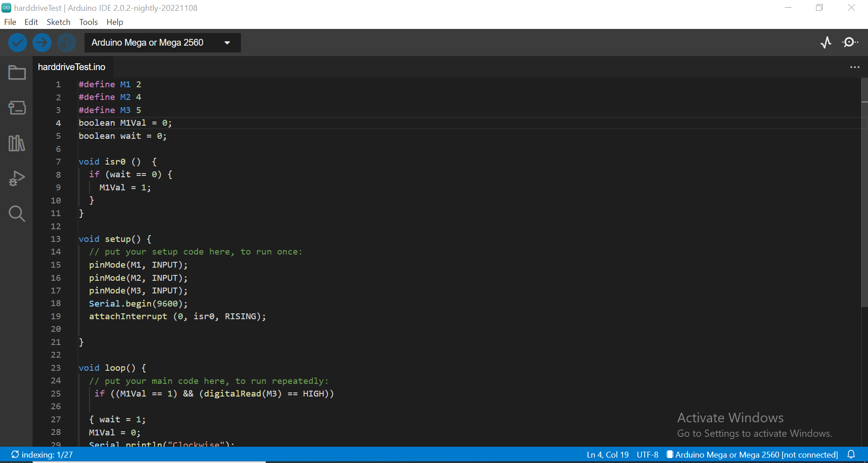Click the attachInterrupt line
Screen dimensions: 868x463
pos(178,316)
